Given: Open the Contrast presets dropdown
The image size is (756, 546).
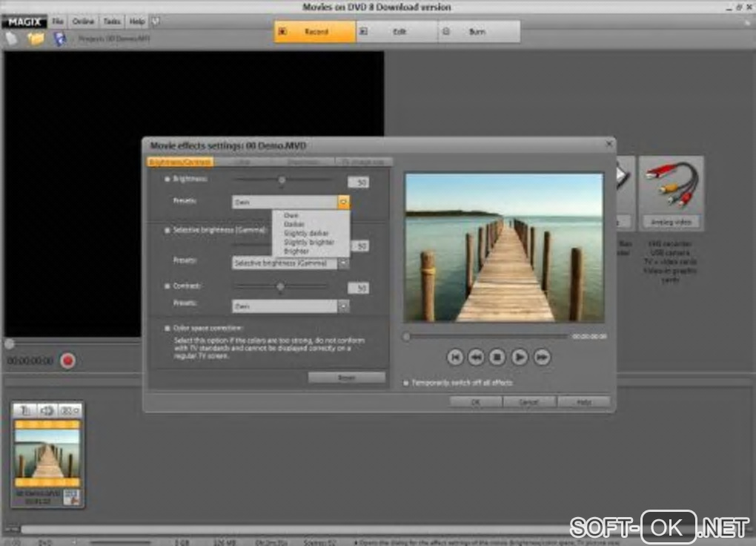Looking at the screenshot, I should [x=343, y=306].
